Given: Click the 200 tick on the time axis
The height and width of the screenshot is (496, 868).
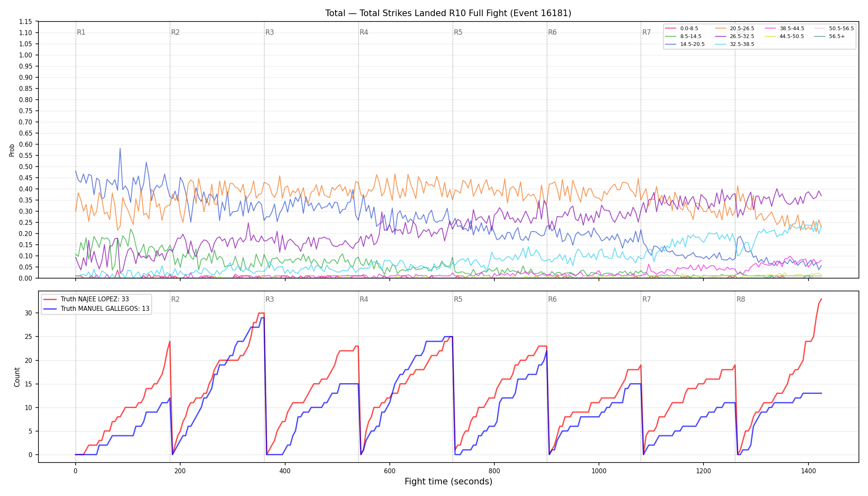Looking at the screenshot, I should coord(180,470).
